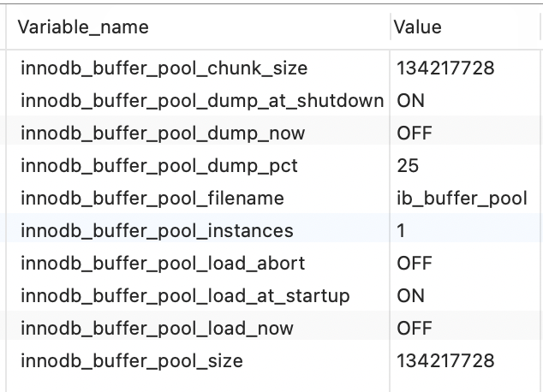
Task: Select the innodb_buffer_pool_load_at_startup variable name
Action: [184, 296]
